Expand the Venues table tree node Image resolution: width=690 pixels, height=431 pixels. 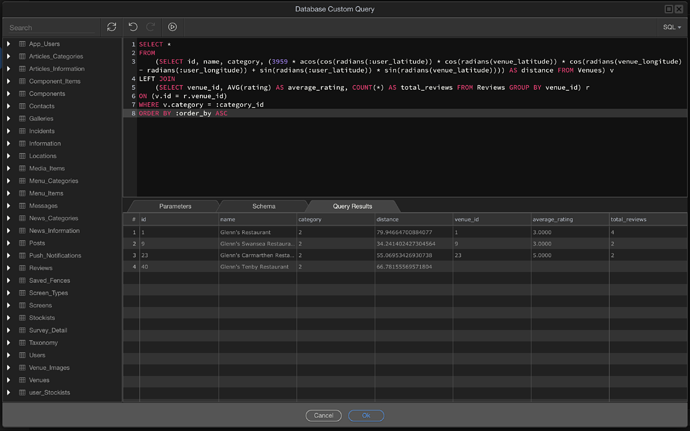(x=8, y=380)
